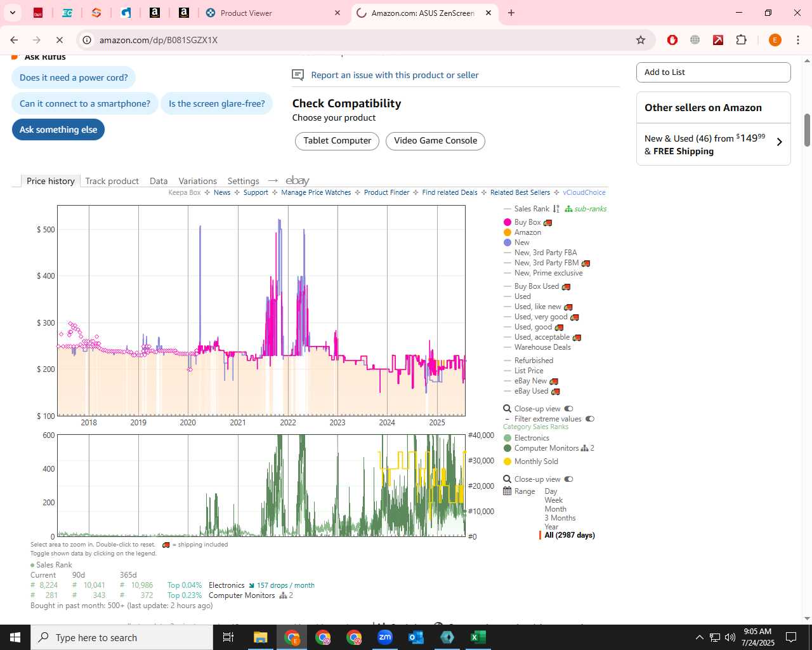812x650 pixels.
Task: Open Task View on the taskbar
Action: click(228, 637)
